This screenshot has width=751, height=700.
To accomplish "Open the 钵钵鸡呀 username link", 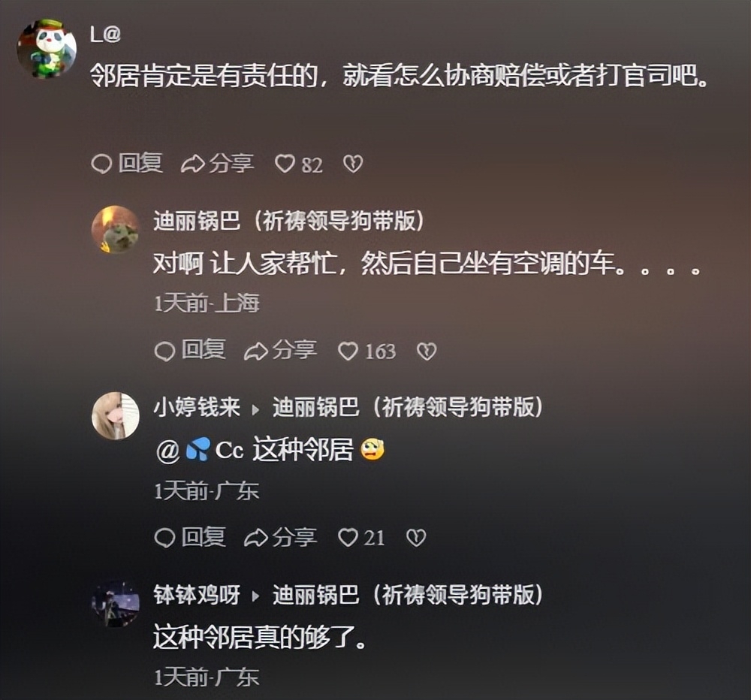I will tap(196, 595).
